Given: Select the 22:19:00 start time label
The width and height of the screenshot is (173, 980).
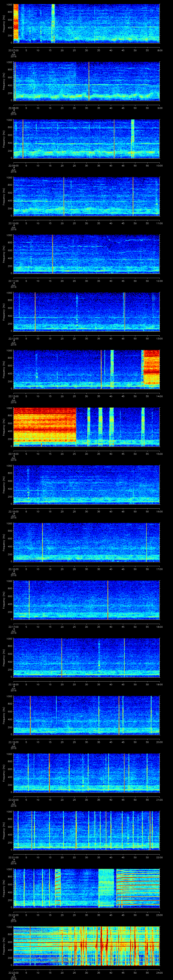Looking at the screenshot, I should pos(13,742).
